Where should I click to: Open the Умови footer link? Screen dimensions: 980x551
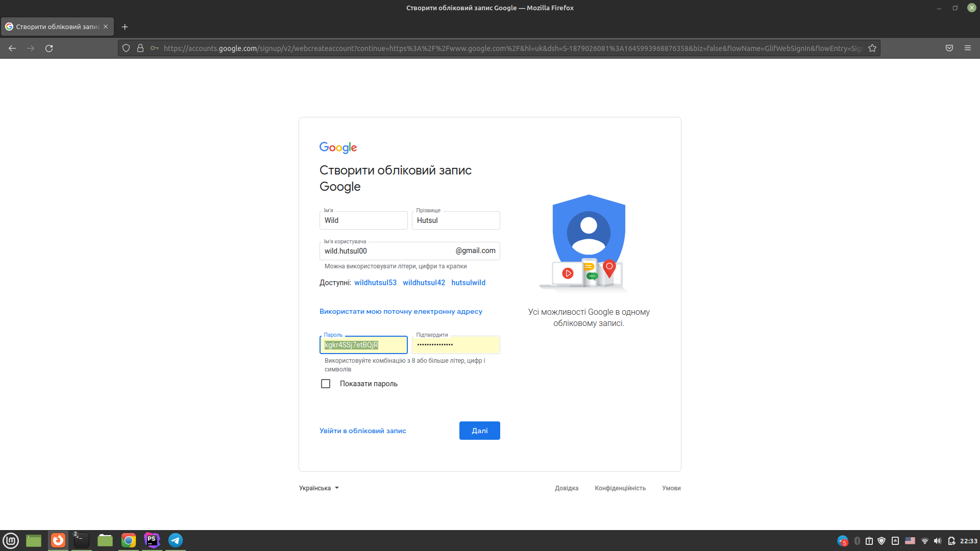tap(671, 488)
